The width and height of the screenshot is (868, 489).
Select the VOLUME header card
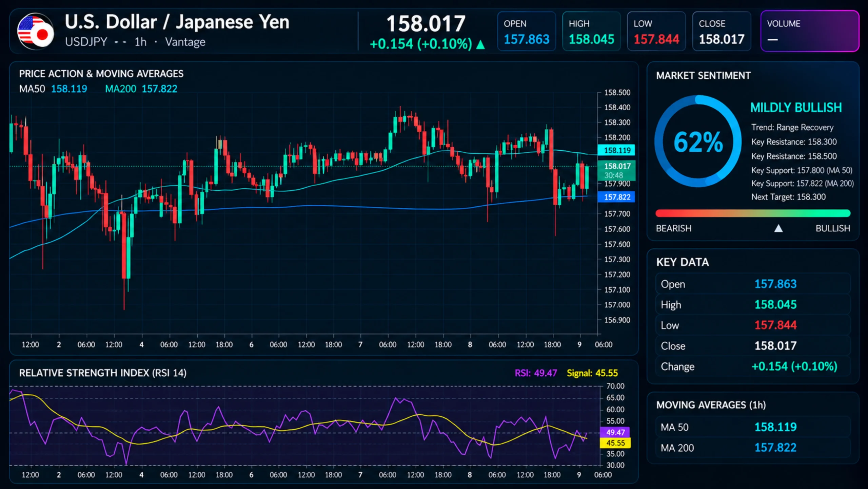810,31
